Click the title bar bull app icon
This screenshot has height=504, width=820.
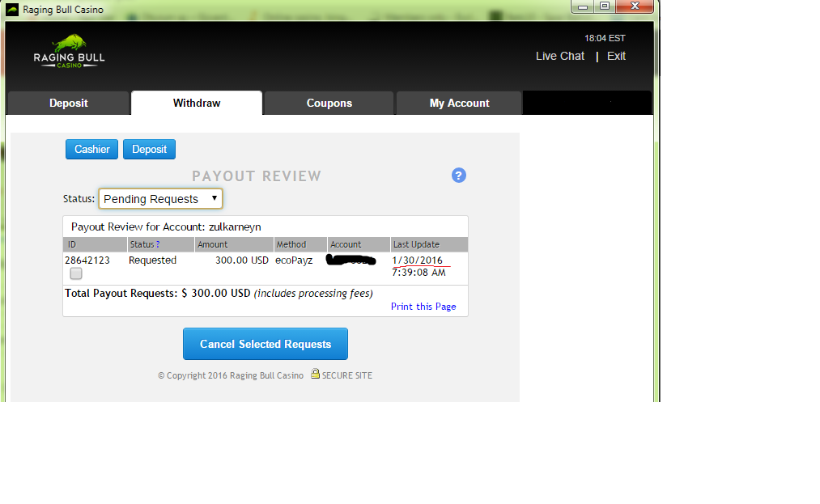click(x=12, y=10)
